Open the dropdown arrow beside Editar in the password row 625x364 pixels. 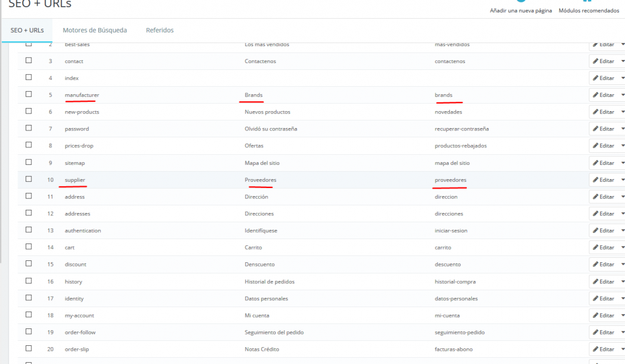point(622,129)
